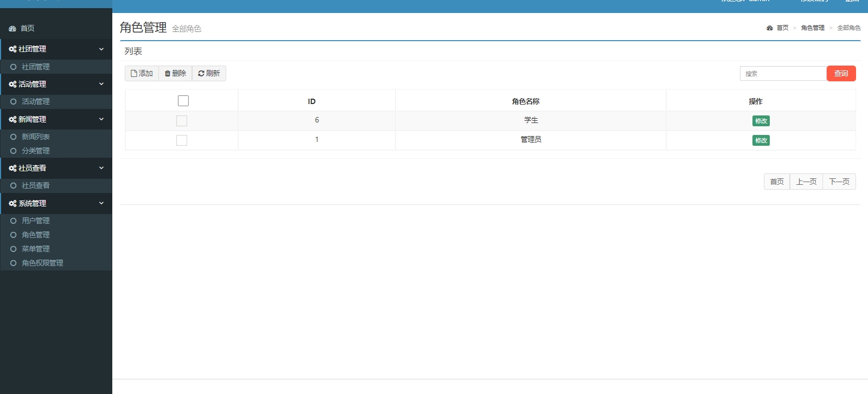Click the circle icon beside 菜单管理
868x394 pixels.
click(14, 249)
